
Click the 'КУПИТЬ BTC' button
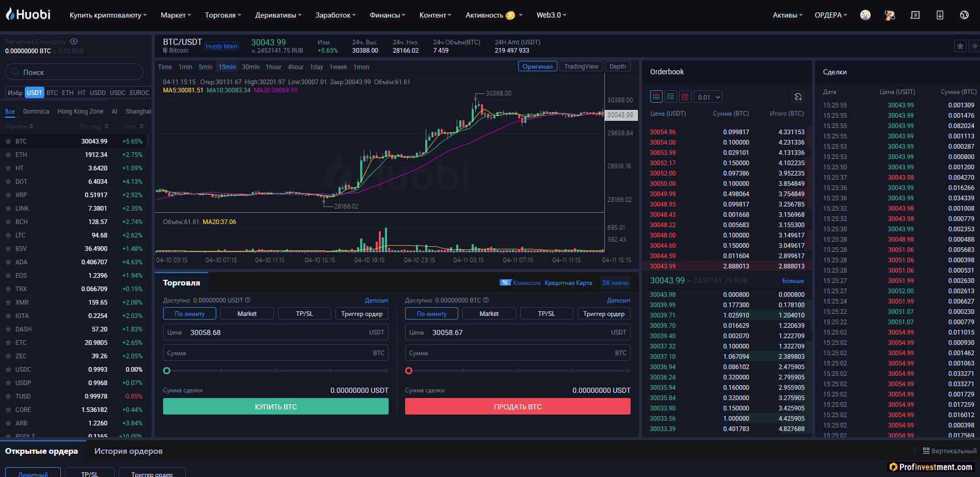pos(276,406)
